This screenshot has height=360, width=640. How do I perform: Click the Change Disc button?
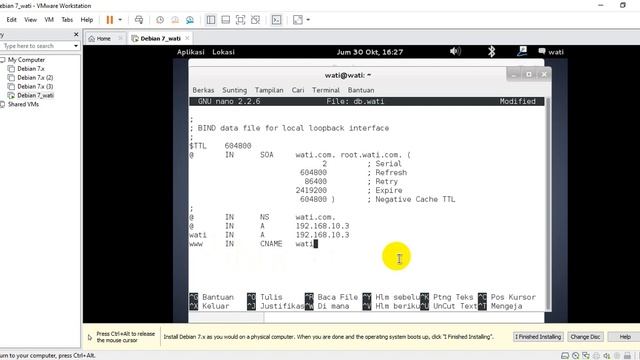click(x=585, y=337)
